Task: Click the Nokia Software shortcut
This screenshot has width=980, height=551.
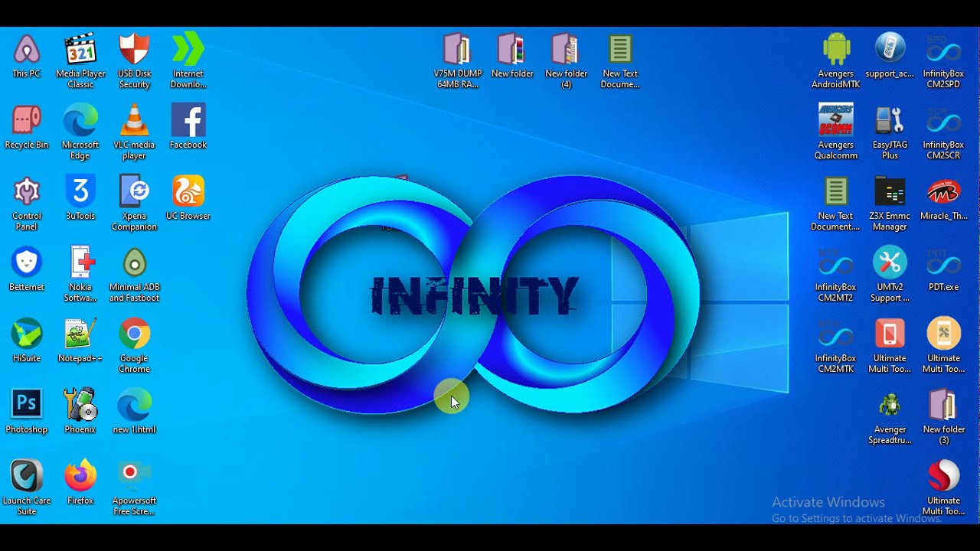Action: (x=80, y=275)
